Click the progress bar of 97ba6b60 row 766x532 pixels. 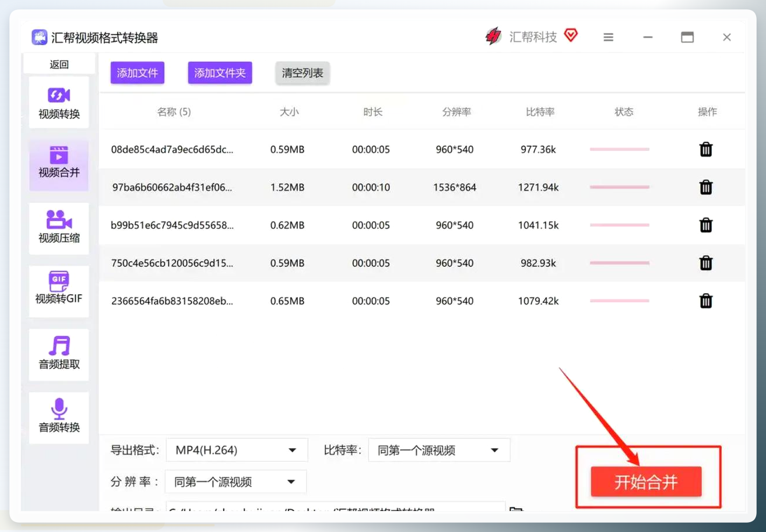[x=619, y=187]
